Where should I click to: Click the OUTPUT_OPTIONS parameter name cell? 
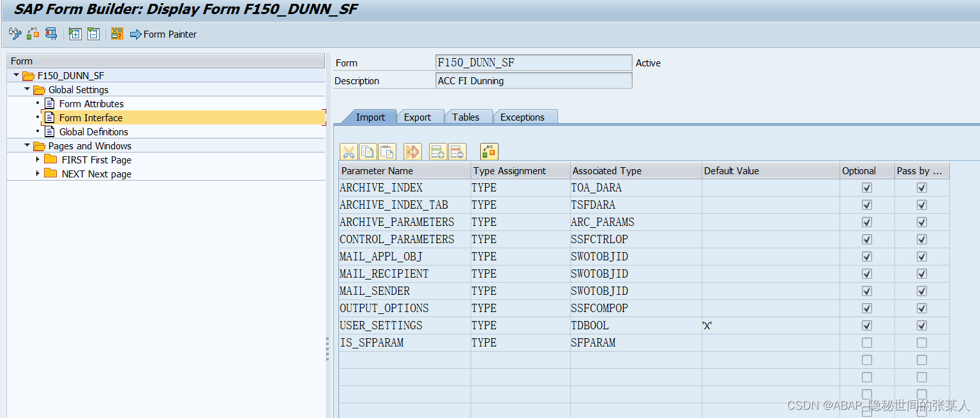coord(404,308)
